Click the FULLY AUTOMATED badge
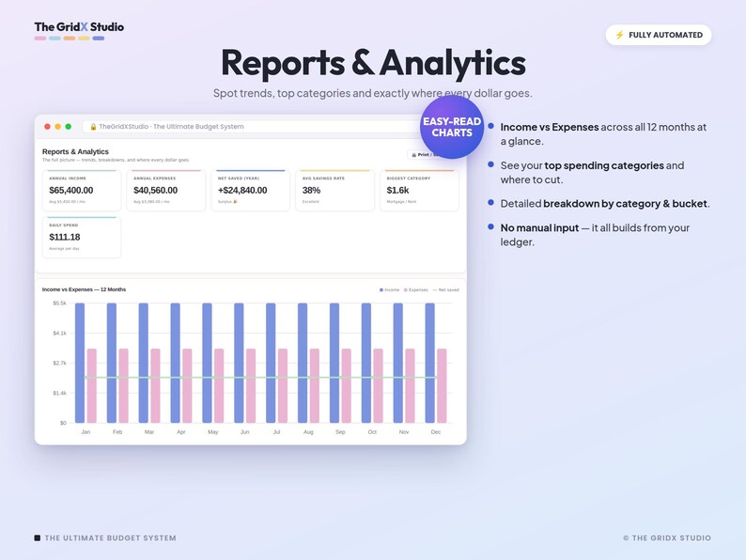The height and width of the screenshot is (560, 746). click(659, 35)
